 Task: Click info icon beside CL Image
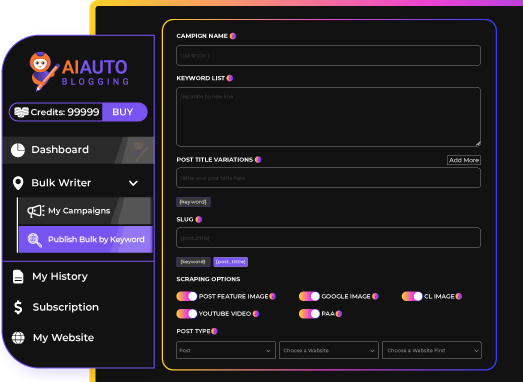click(459, 296)
